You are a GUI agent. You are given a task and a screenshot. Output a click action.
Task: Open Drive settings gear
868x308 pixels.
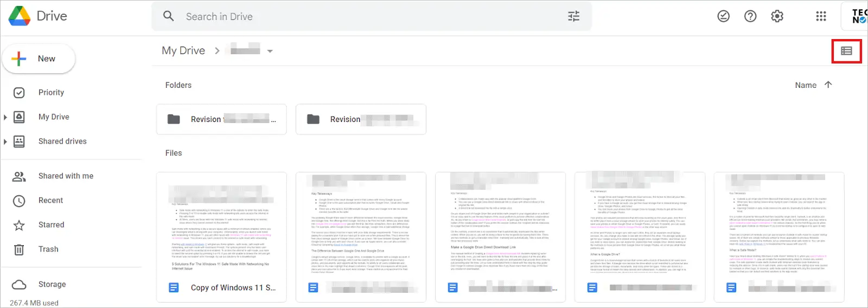(x=777, y=16)
